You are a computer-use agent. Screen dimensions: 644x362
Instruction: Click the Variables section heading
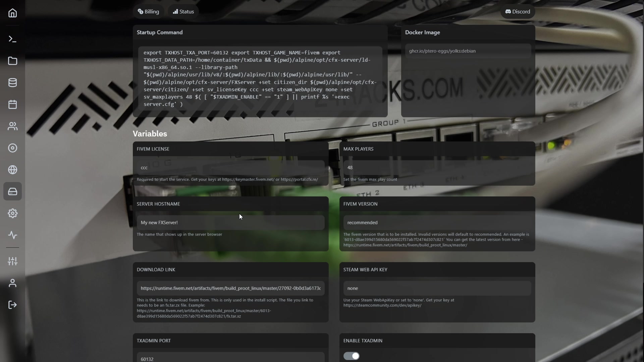click(x=150, y=134)
